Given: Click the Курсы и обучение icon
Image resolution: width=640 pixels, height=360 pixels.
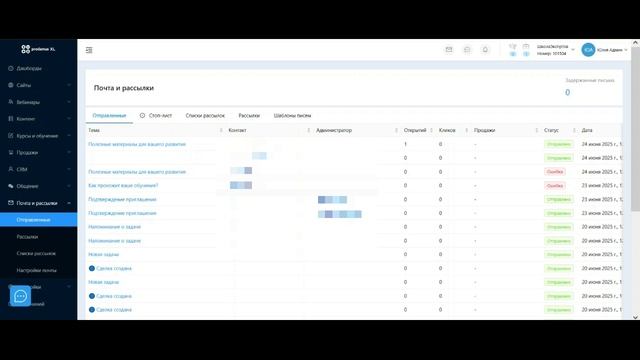Looking at the screenshot, I should tap(11, 136).
